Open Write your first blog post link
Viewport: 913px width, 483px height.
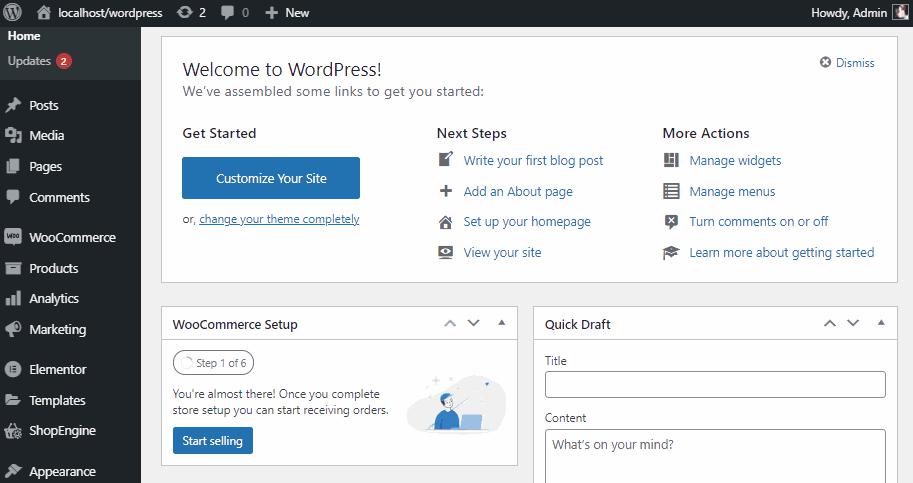coord(533,160)
